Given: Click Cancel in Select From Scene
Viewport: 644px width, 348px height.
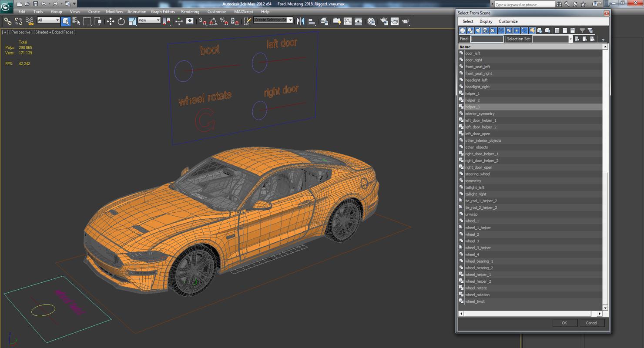Looking at the screenshot, I should point(591,323).
